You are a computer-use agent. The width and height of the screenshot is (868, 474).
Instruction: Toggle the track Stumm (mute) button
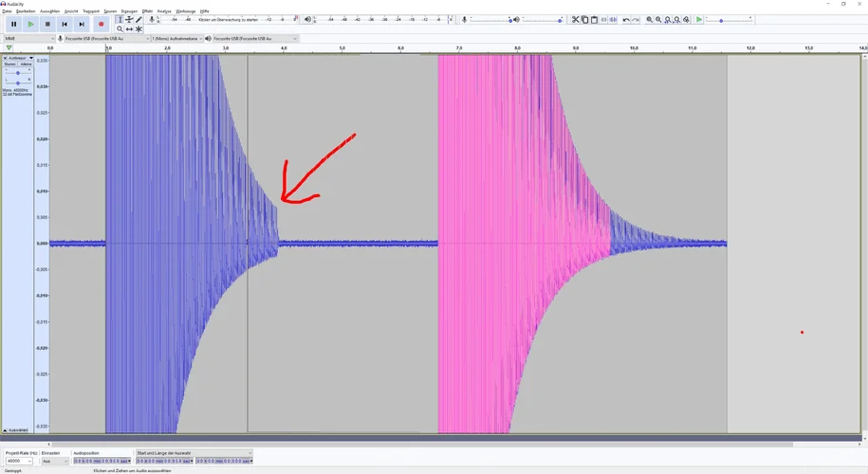point(10,64)
